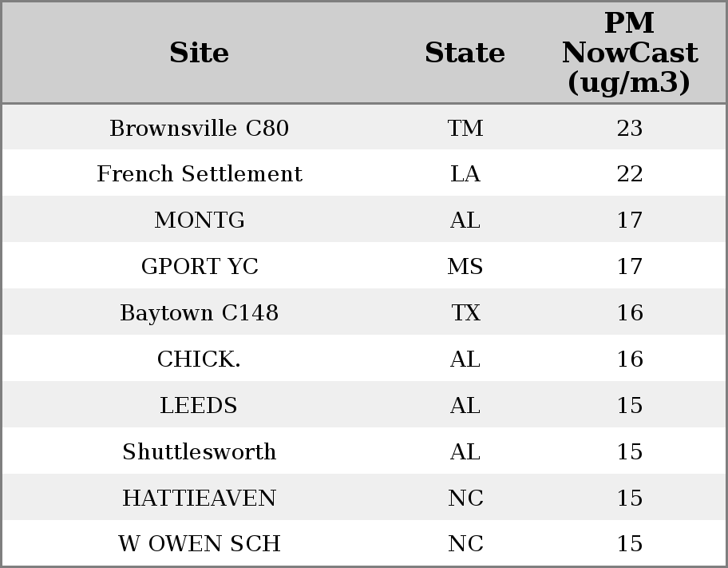This screenshot has width=728, height=568.
Task: Click the CHICK. site cell
Action: pyautogui.click(x=199, y=359)
